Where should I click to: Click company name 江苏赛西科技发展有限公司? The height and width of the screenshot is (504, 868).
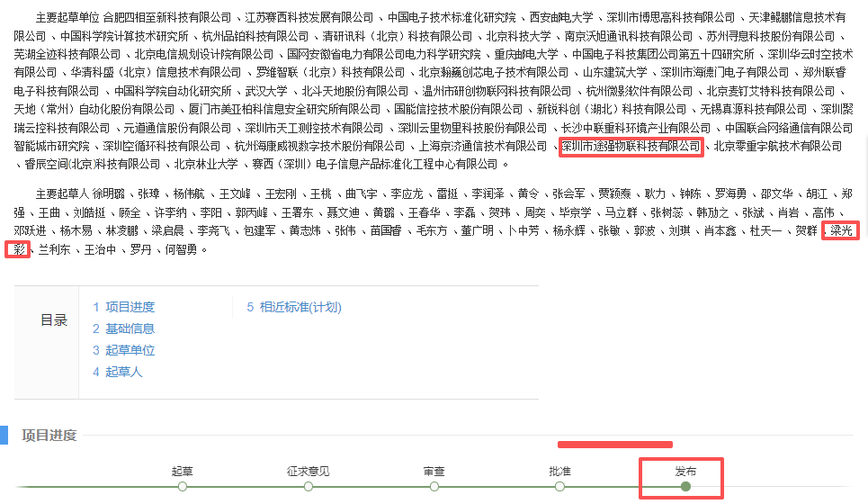[309, 18]
